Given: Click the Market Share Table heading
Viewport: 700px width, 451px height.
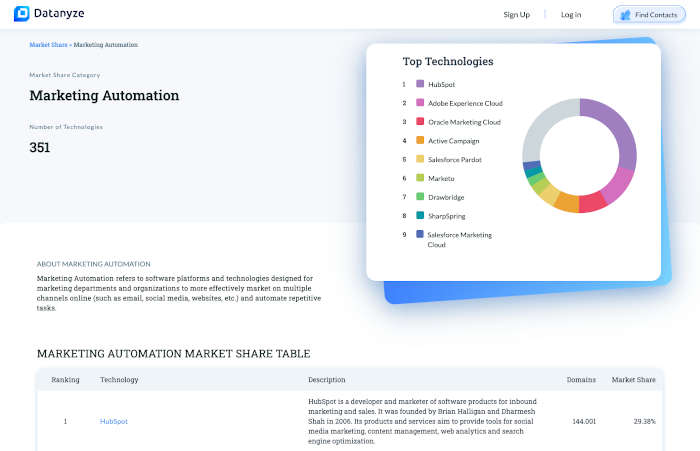Looking at the screenshot, I should (x=174, y=354).
